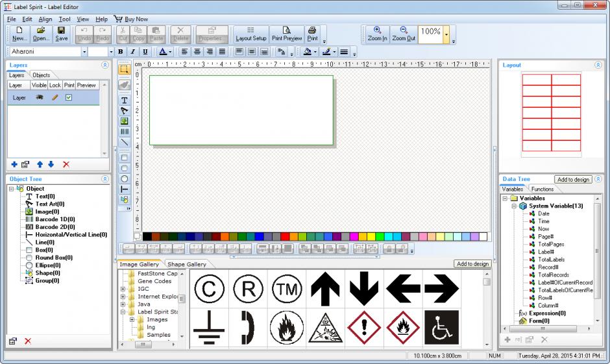Expand the IGC folder in gallery tree
Viewport: 610px width, 364px height.
[x=123, y=289]
